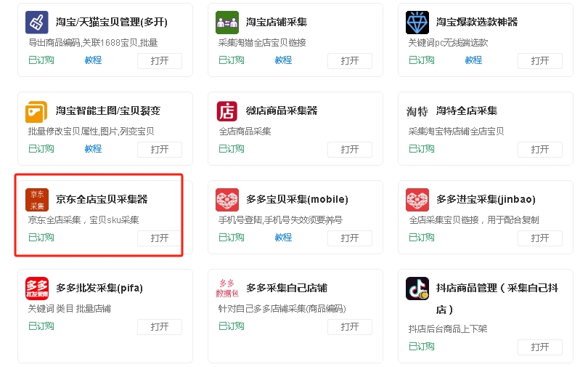Open the 多多采集自己店铺 tool
This screenshot has height=367, width=588.
point(350,327)
